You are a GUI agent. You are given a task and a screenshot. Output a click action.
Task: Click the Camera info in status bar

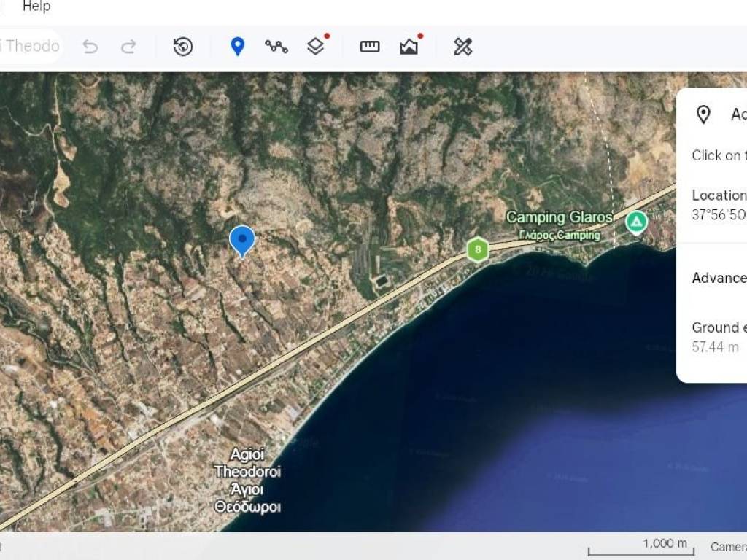pos(728,547)
